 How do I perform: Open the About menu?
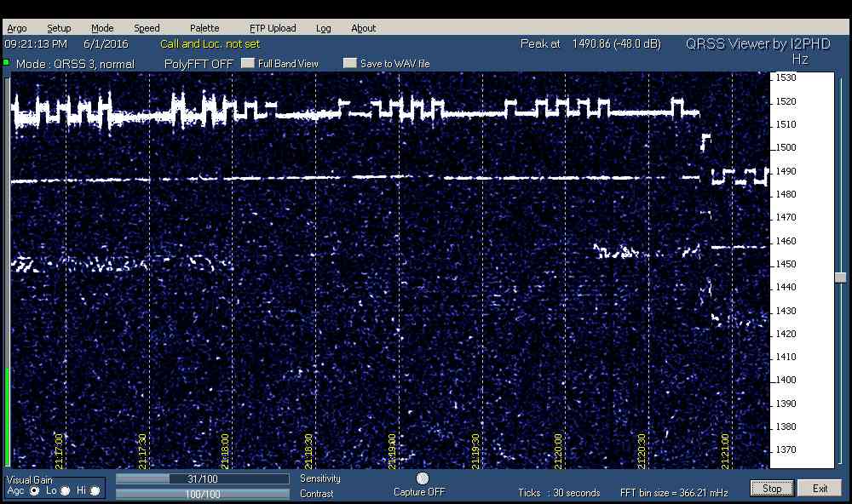tap(364, 28)
